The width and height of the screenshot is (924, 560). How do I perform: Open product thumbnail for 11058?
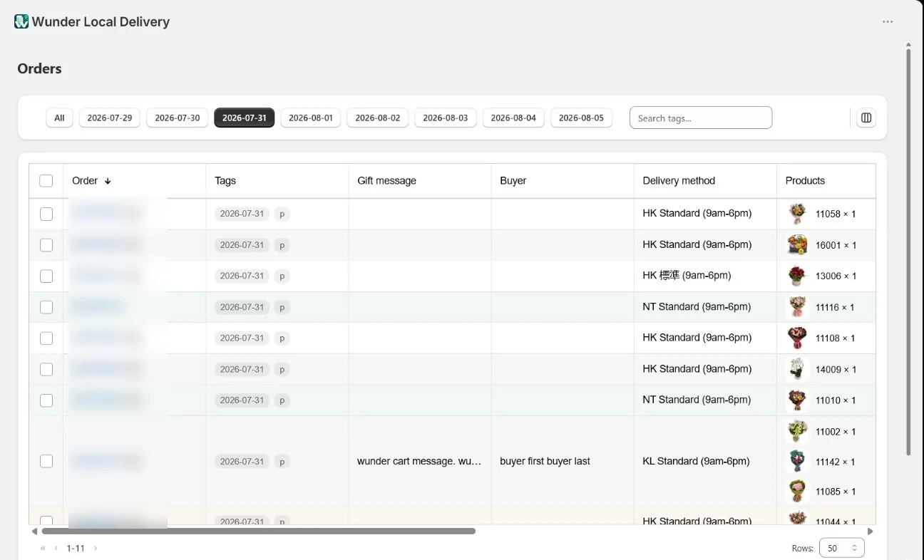click(797, 214)
